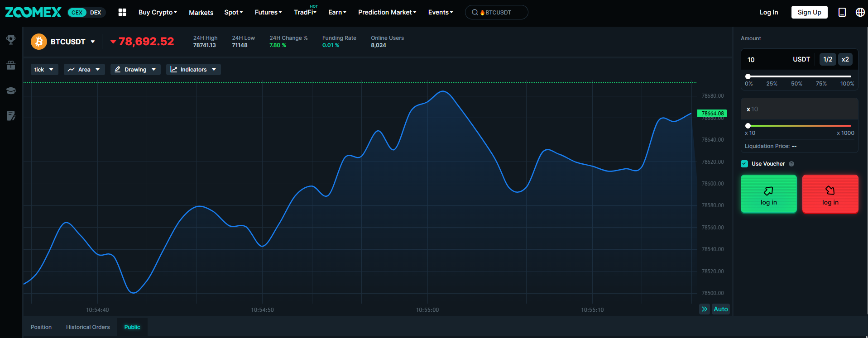
Task: Expand the Buy Crypto menu
Action: [x=158, y=12]
